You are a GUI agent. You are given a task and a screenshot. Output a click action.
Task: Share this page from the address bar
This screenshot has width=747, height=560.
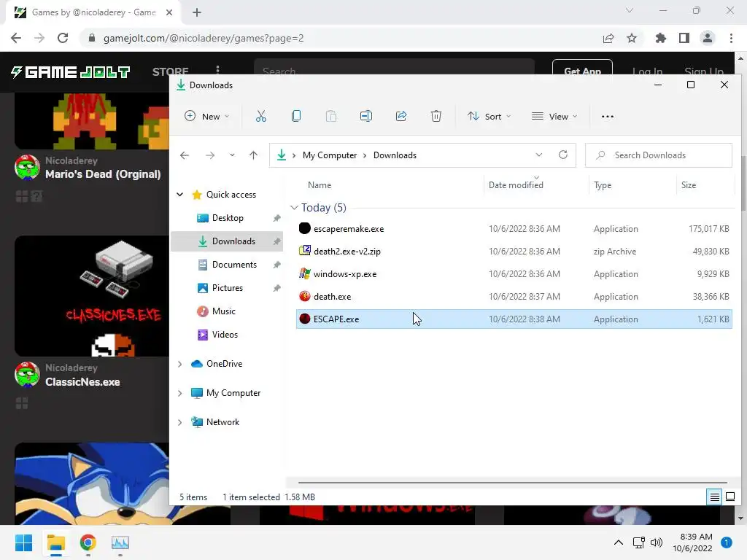(x=608, y=38)
